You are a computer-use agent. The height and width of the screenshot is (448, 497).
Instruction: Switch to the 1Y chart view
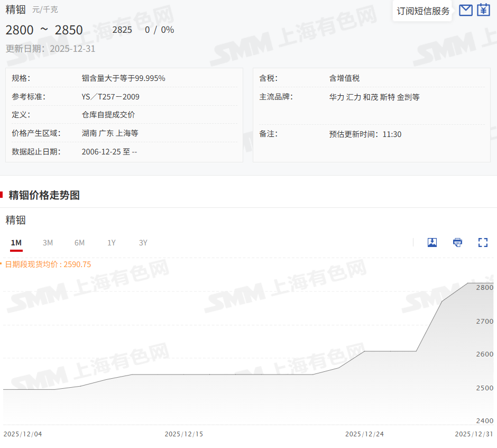pos(111,243)
